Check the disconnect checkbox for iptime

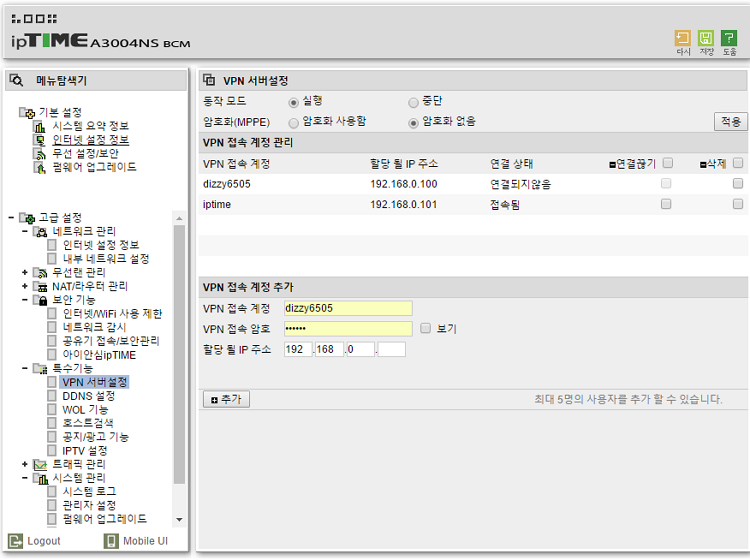pos(666,204)
